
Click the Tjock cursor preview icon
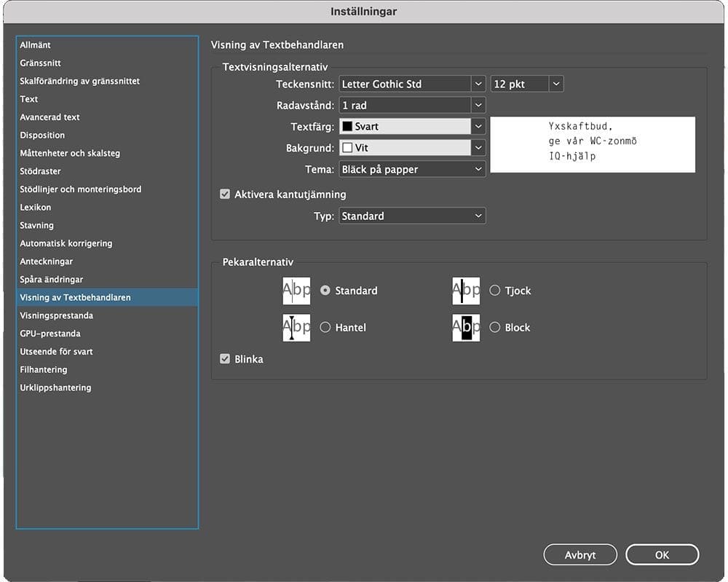(466, 291)
